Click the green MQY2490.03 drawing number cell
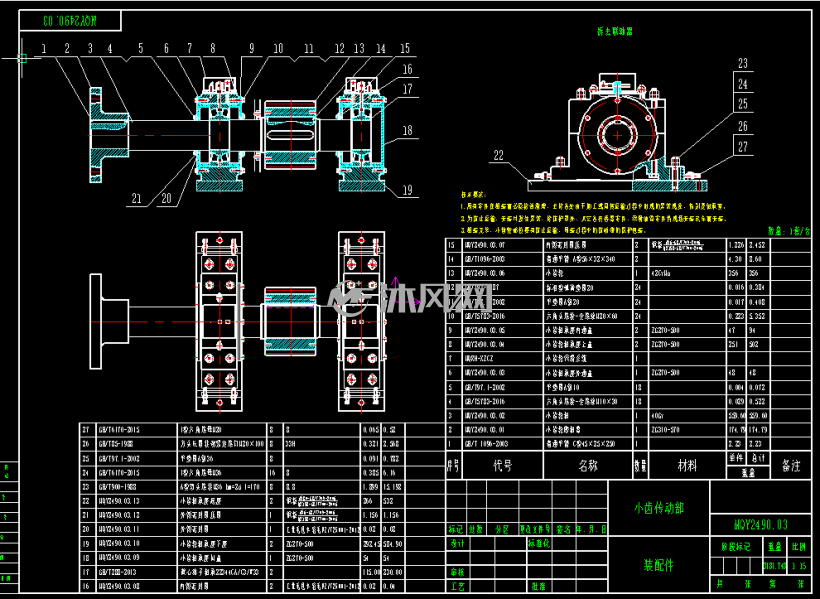 (760, 525)
